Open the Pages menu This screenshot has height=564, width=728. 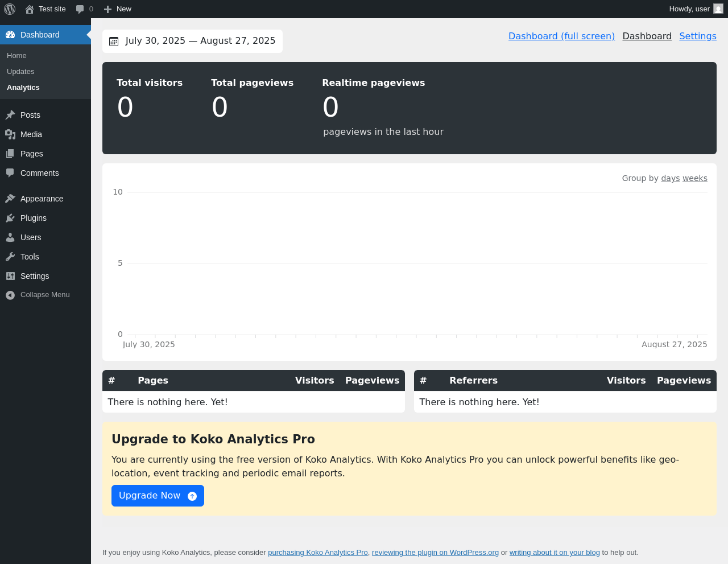tap(45, 154)
